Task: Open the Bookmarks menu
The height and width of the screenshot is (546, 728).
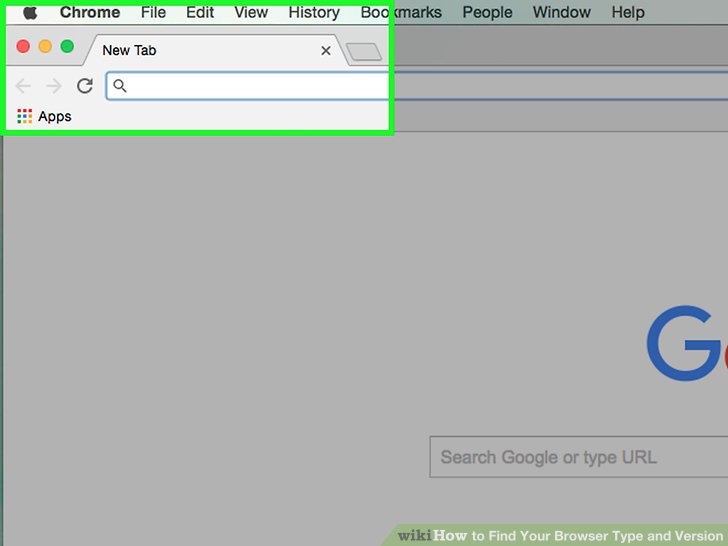Action: click(x=401, y=12)
